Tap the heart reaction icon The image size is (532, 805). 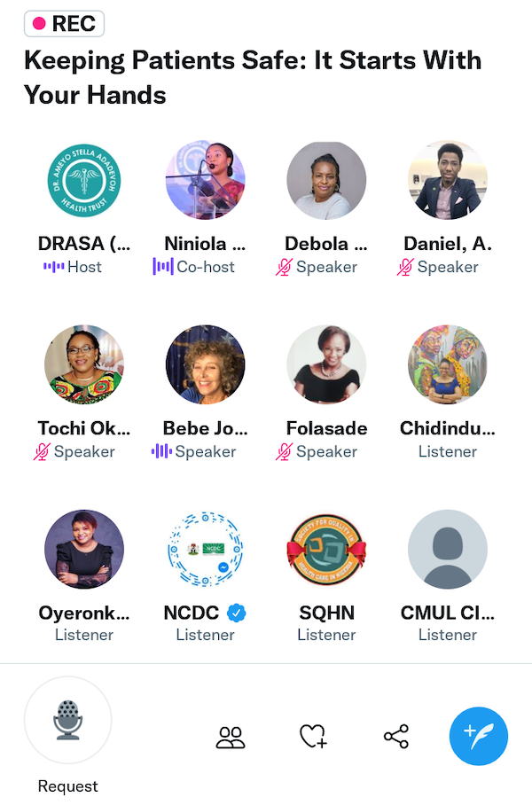tap(313, 736)
